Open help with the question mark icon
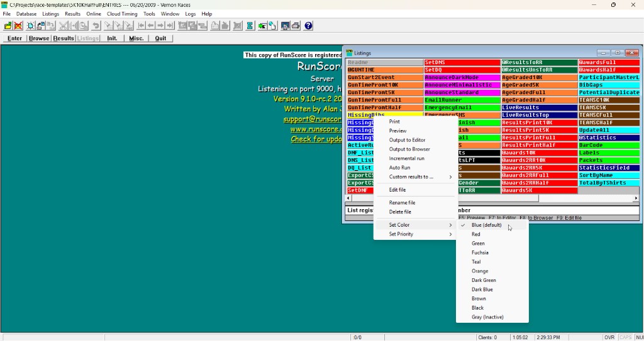 click(308, 26)
